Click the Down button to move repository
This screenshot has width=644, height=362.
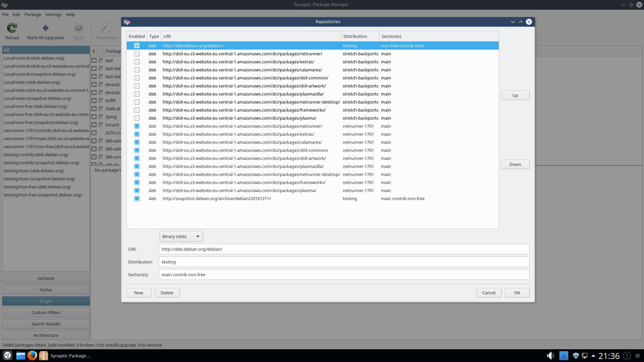coord(515,164)
